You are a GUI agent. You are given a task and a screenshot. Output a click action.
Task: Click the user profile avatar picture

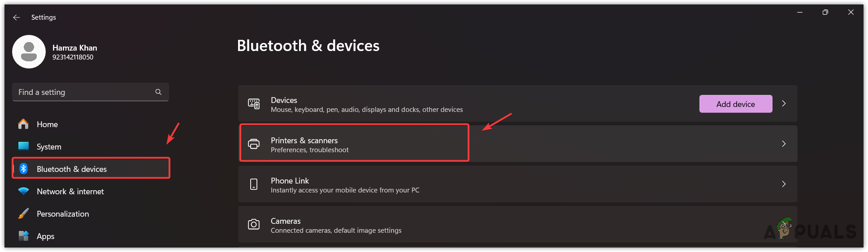(x=29, y=52)
